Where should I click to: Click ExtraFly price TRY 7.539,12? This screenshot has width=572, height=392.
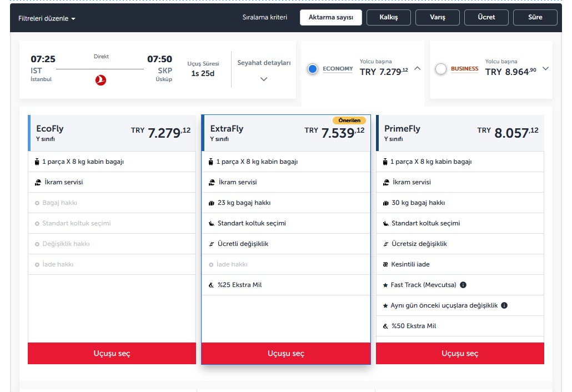click(334, 132)
